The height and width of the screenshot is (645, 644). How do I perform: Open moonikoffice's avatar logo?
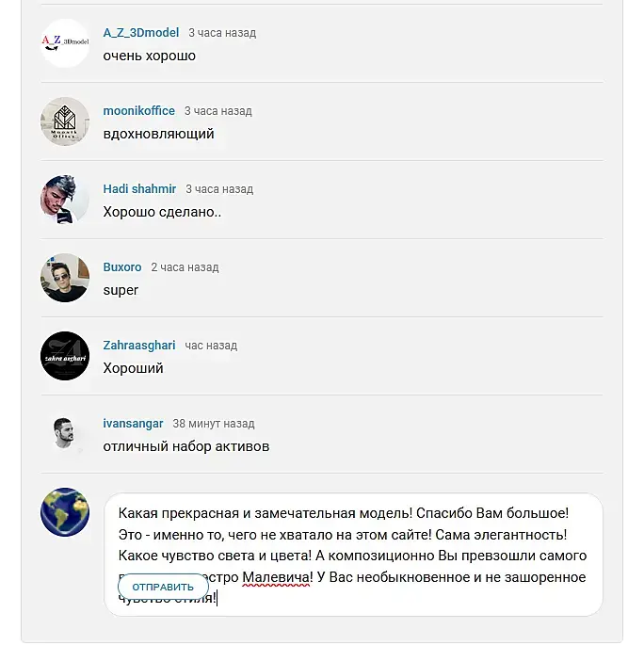65,121
